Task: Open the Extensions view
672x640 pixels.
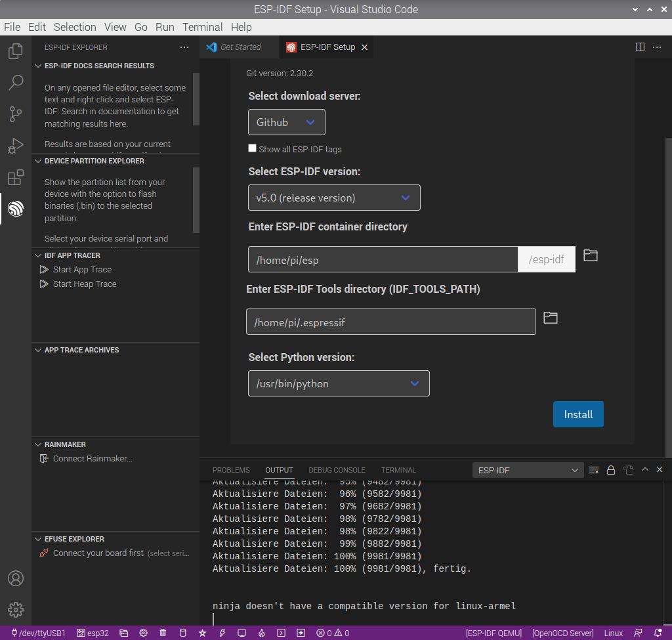Action: [x=15, y=177]
